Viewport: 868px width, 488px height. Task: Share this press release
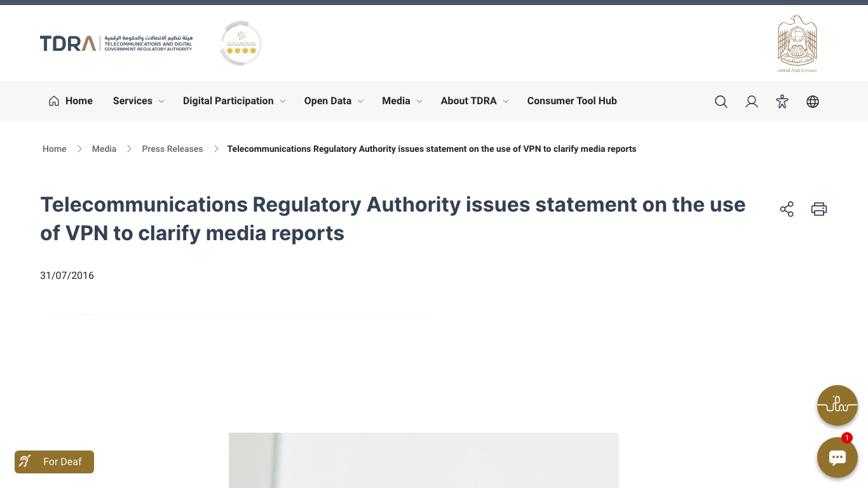787,209
